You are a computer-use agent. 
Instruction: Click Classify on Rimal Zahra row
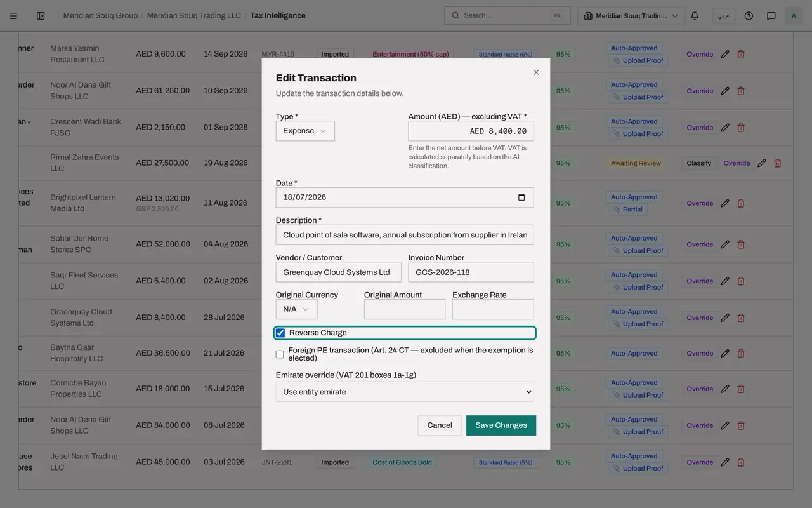point(699,163)
